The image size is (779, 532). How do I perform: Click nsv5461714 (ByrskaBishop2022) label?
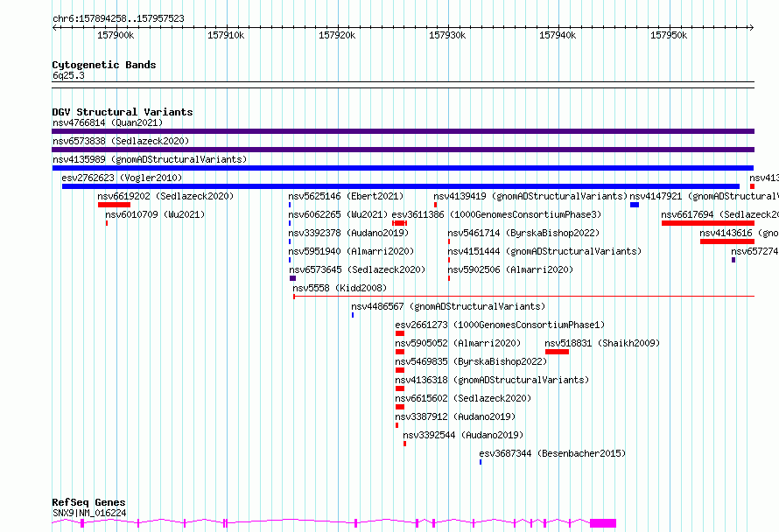point(523,233)
